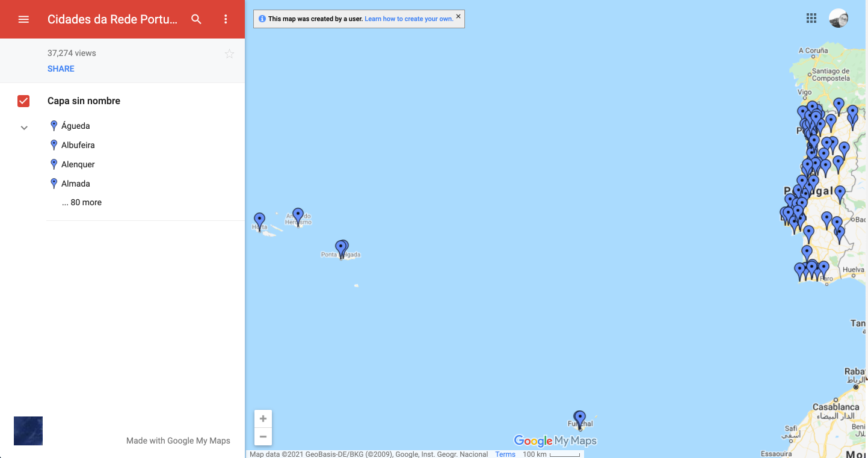Open the Google account profile avatar
The height and width of the screenshot is (458, 868).
pyautogui.click(x=838, y=18)
